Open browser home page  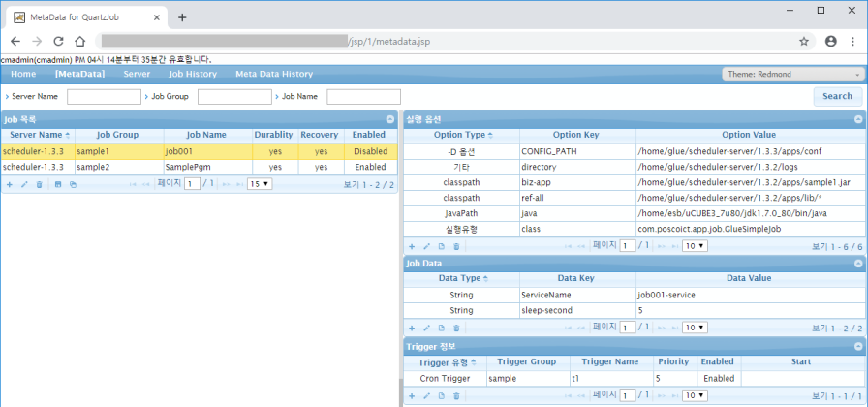click(80, 41)
